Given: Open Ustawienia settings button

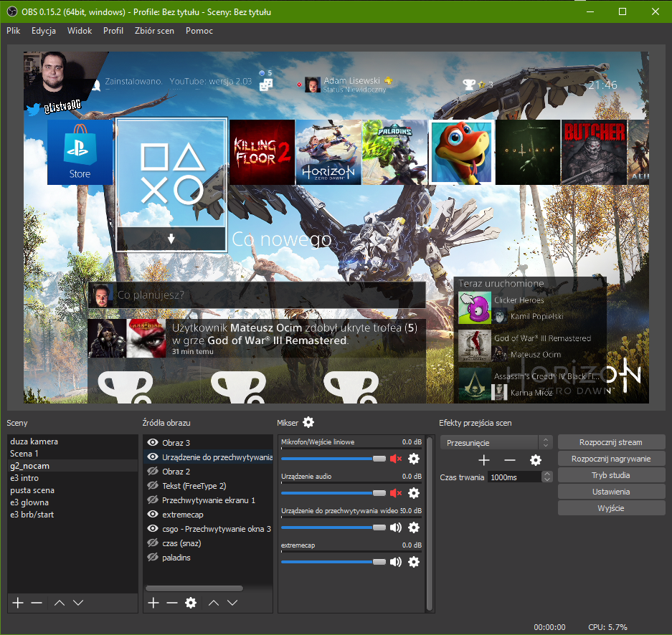Looking at the screenshot, I should click(611, 492).
